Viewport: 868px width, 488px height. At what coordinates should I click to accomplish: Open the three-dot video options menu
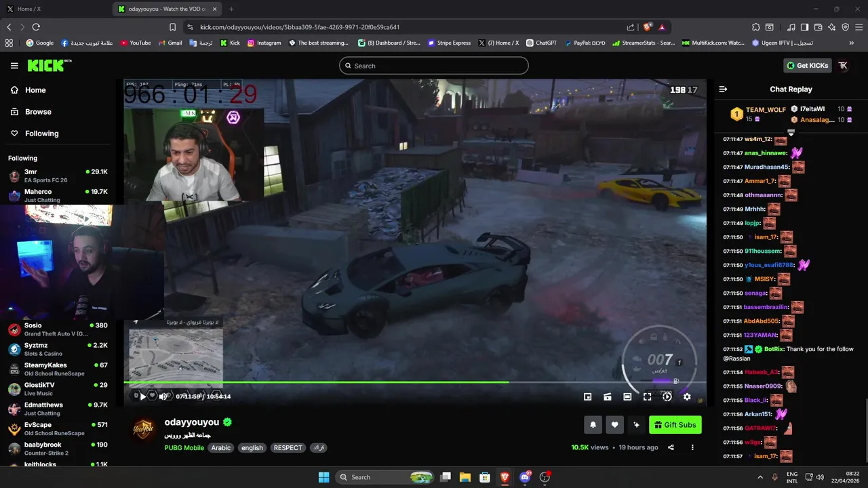coord(692,447)
